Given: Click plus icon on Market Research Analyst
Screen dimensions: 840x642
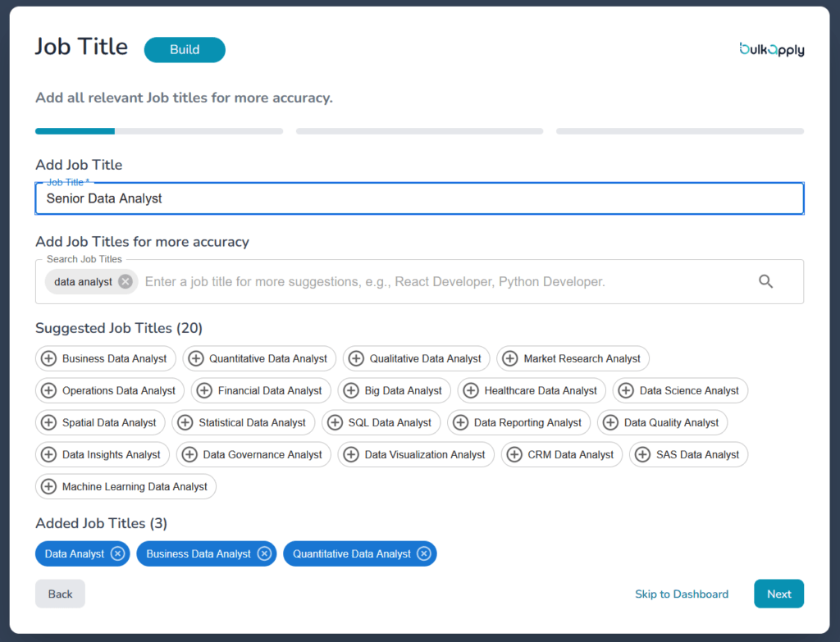Looking at the screenshot, I should [509, 358].
